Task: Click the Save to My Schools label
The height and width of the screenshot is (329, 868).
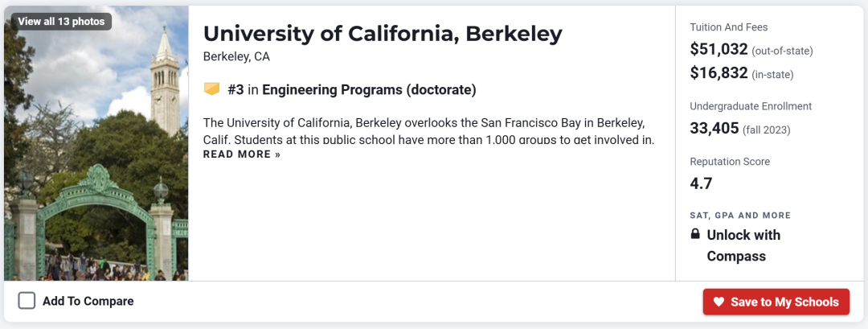Action: click(x=784, y=302)
